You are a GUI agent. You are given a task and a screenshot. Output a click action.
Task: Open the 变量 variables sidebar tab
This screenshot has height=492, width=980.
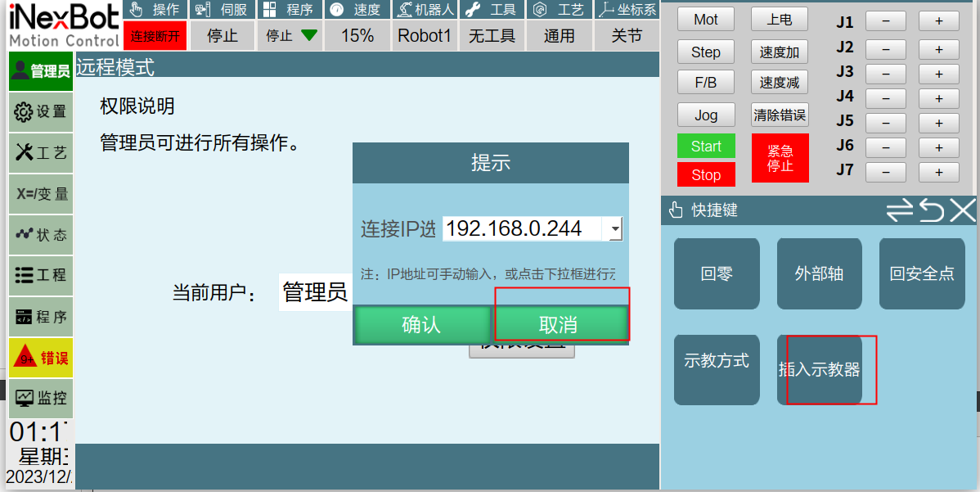[41, 194]
